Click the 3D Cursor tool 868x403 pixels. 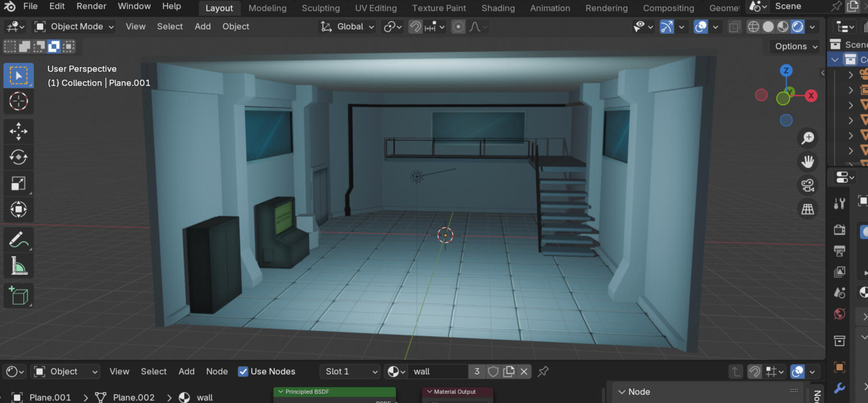[18, 101]
